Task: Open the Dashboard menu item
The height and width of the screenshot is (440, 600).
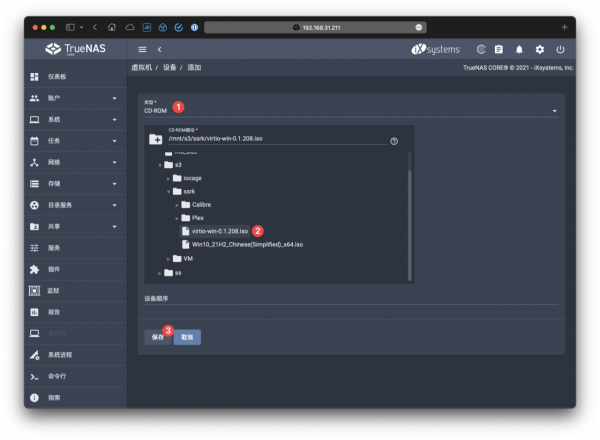Action: (75, 77)
